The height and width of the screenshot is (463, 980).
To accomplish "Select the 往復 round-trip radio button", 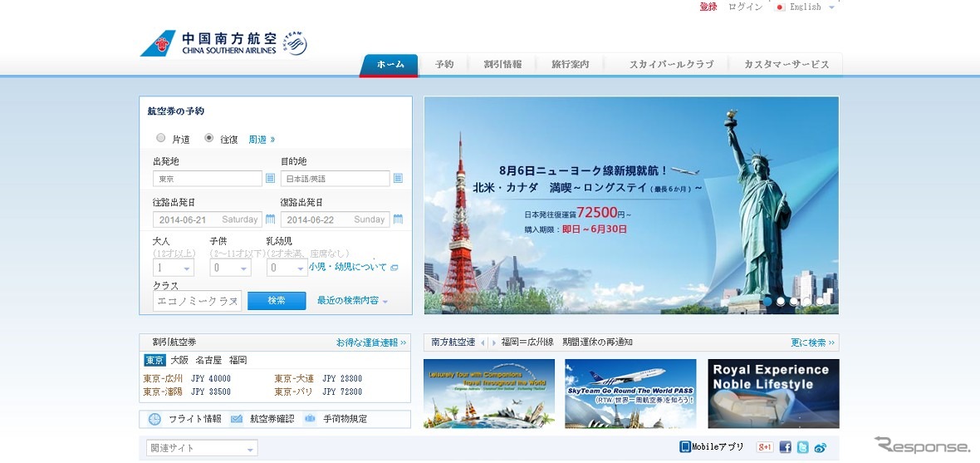I will [x=209, y=138].
